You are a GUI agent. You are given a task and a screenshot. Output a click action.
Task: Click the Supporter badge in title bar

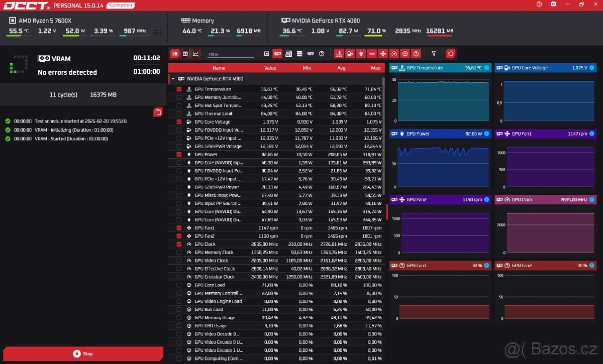coord(121,6)
